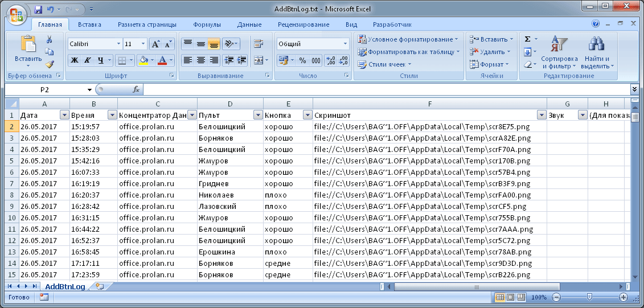This screenshot has width=644, height=308.
Task: Click the Insert Function fx icon
Action: [x=136, y=90]
